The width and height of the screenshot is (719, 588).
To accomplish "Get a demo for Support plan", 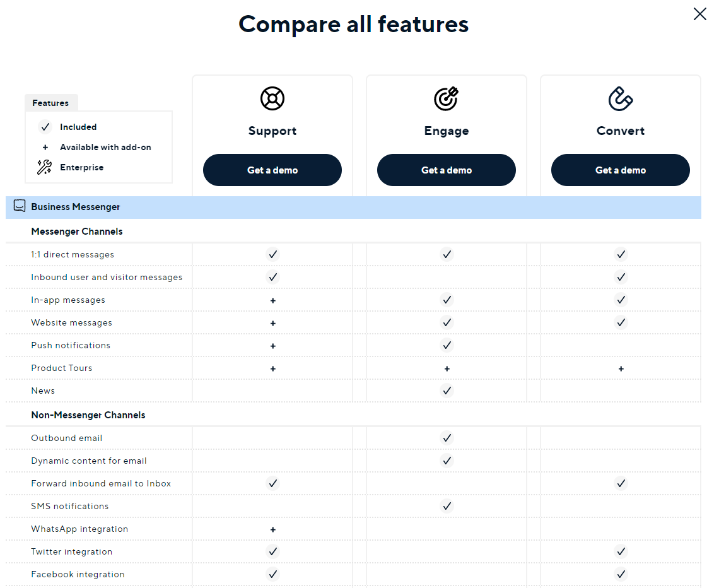I will tap(272, 170).
